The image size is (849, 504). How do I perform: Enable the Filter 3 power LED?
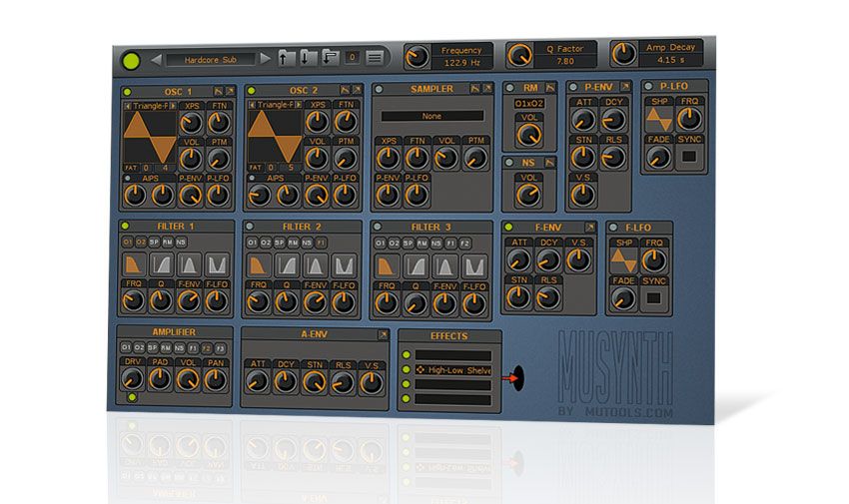coord(378,228)
